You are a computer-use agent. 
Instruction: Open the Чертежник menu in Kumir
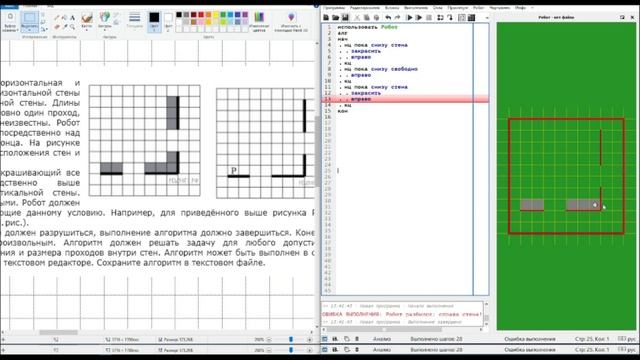point(500,8)
